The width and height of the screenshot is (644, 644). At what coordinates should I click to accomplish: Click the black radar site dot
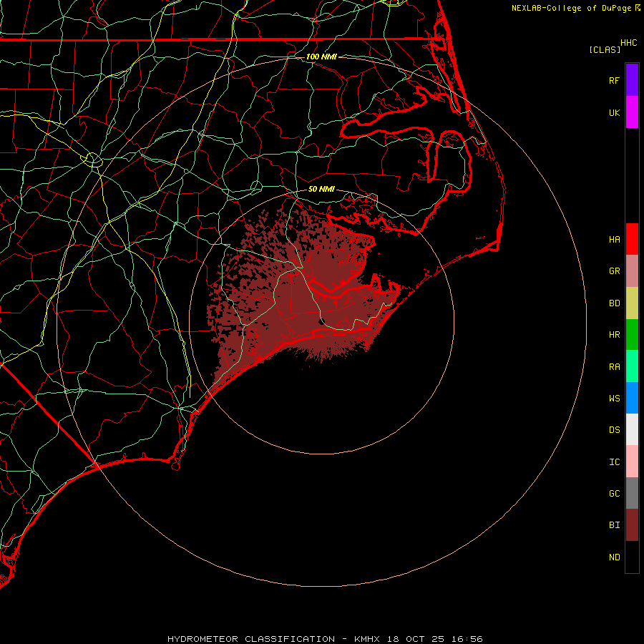(x=321, y=321)
